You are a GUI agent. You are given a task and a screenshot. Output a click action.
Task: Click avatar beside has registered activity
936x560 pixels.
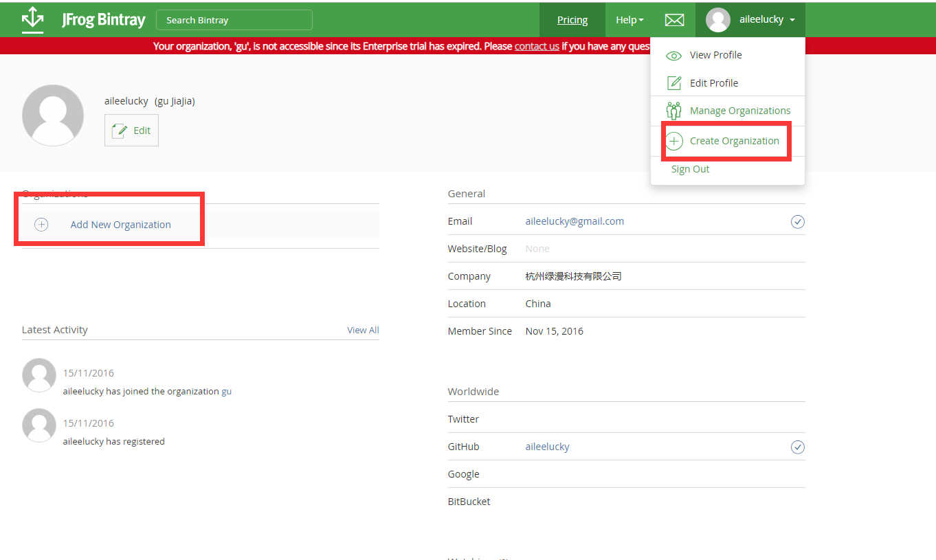coord(39,425)
